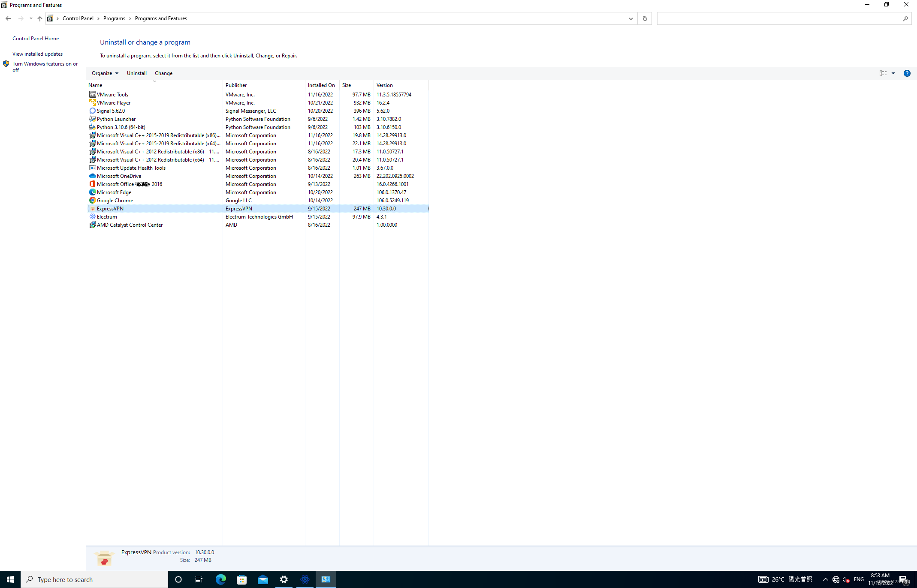This screenshot has height=588, width=917.
Task: Open Microsoft Store from the taskbar
Action: click(241, 579)
